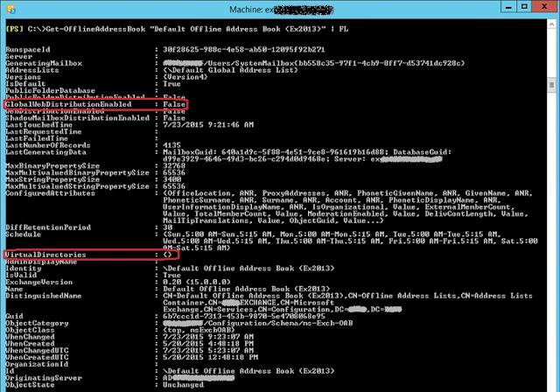
Task: Click the MaxStringPropertySize value 3400
Action: click(x=171, y=179)
